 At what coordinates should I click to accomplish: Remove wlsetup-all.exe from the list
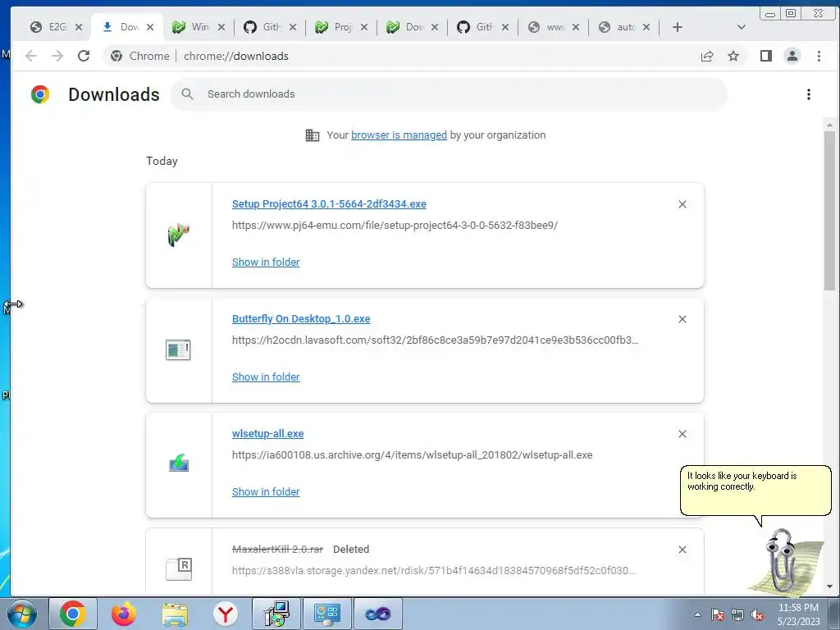[x=682, y=434]
